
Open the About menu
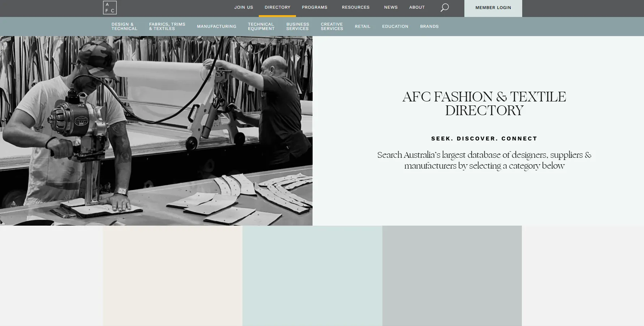pyautogui.click(x=417, y=7)
